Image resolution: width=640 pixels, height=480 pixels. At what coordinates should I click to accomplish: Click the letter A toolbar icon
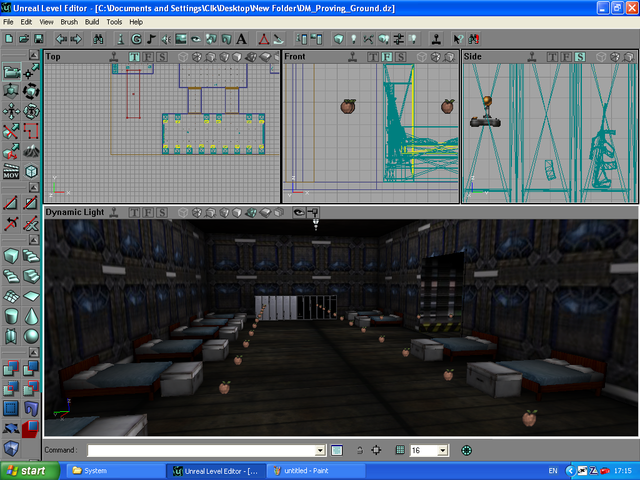coord(241,39)
